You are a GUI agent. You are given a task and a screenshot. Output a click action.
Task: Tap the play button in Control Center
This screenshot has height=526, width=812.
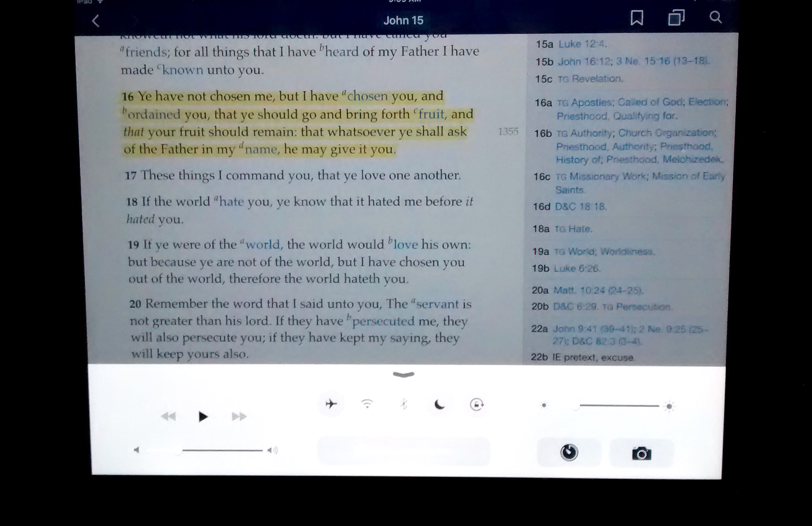click(x=203, y=416)
